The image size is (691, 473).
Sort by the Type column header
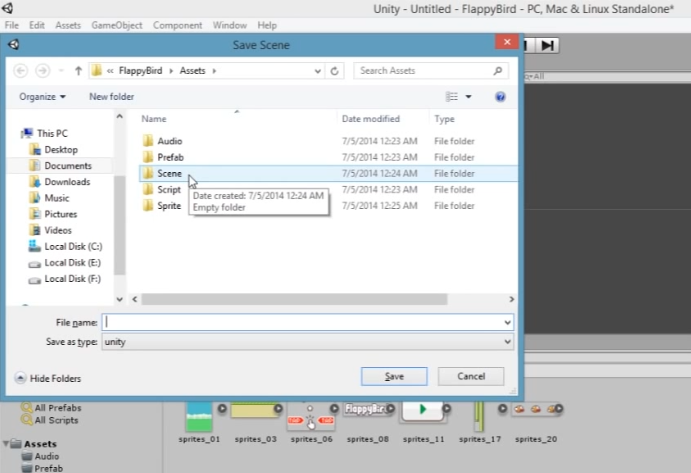coord(444,119)
